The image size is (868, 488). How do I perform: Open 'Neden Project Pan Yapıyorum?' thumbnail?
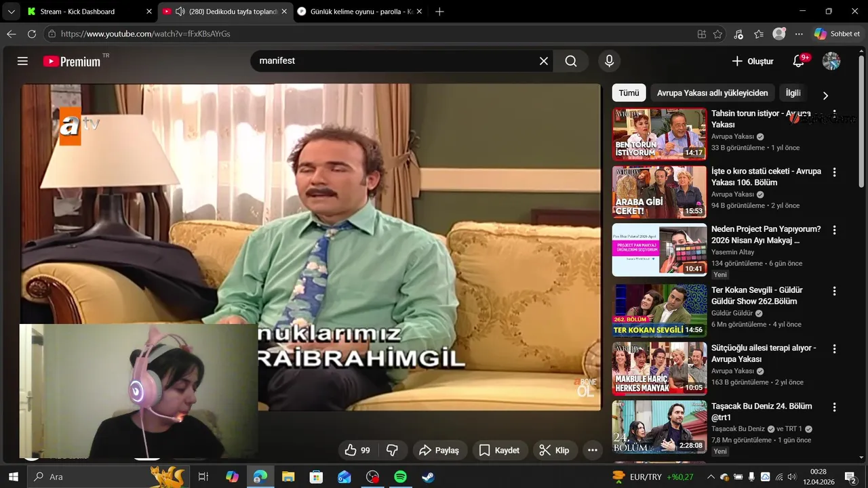[659, 250]
